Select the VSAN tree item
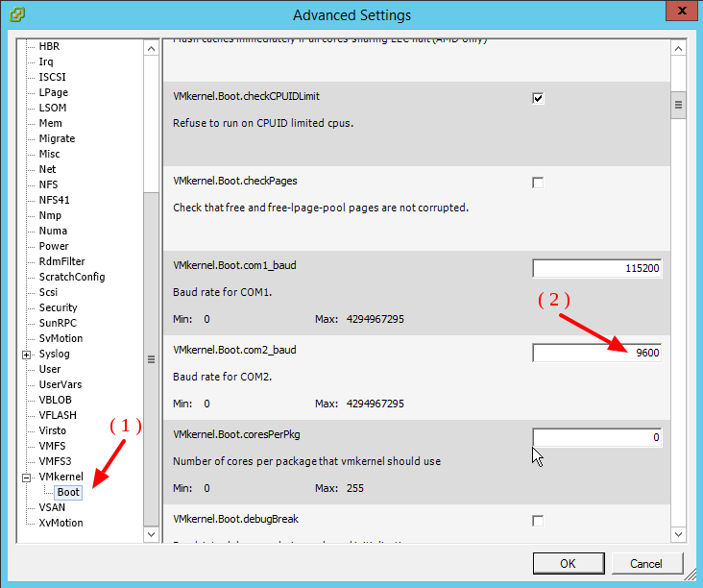This screenshot has width=703, height=588. point(52,507)
